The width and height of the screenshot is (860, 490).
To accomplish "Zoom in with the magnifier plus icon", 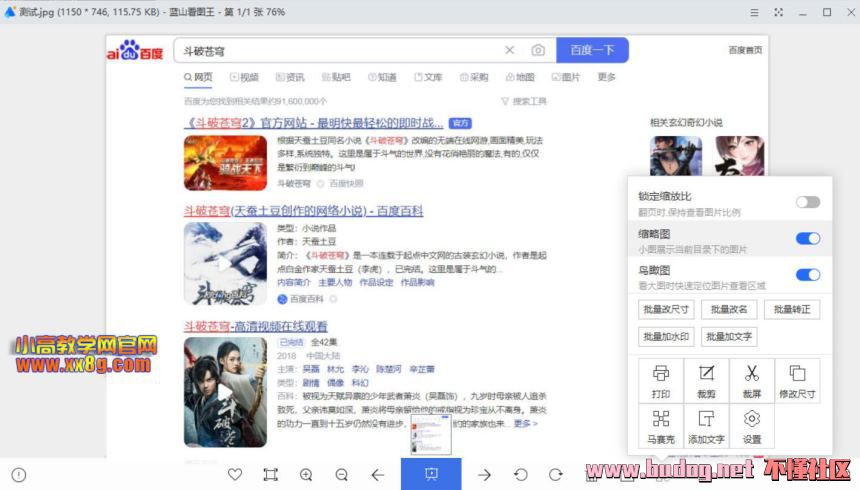I will click(306, 474).
